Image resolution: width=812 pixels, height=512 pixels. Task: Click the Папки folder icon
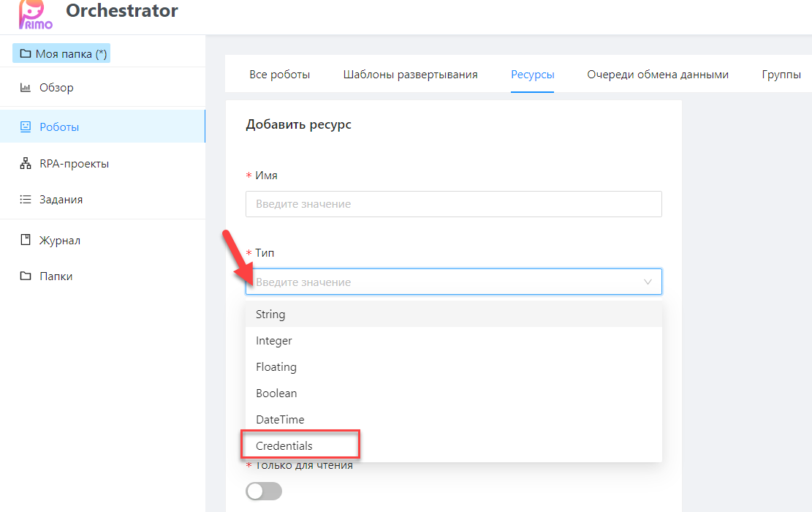click(x=26, y=276)
